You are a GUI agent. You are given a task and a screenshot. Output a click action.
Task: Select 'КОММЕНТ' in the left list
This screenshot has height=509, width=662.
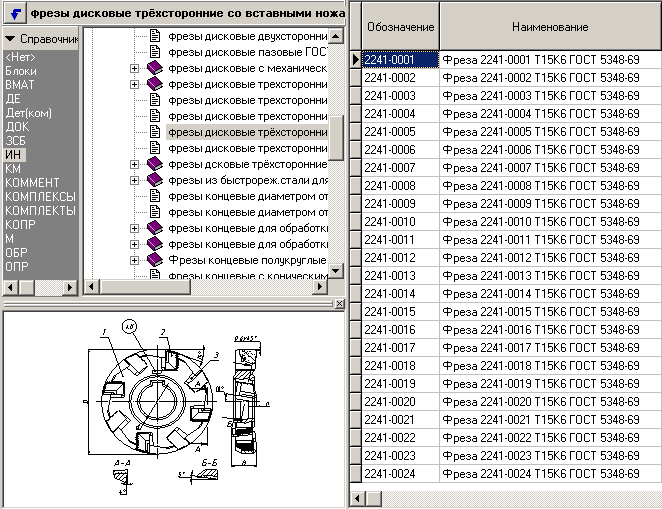tap(32, 183)
